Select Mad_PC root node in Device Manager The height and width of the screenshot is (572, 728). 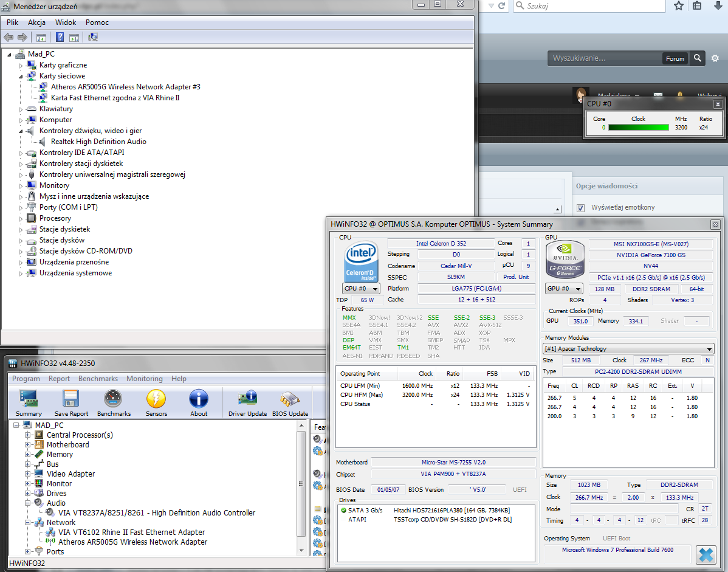[41, 54]
